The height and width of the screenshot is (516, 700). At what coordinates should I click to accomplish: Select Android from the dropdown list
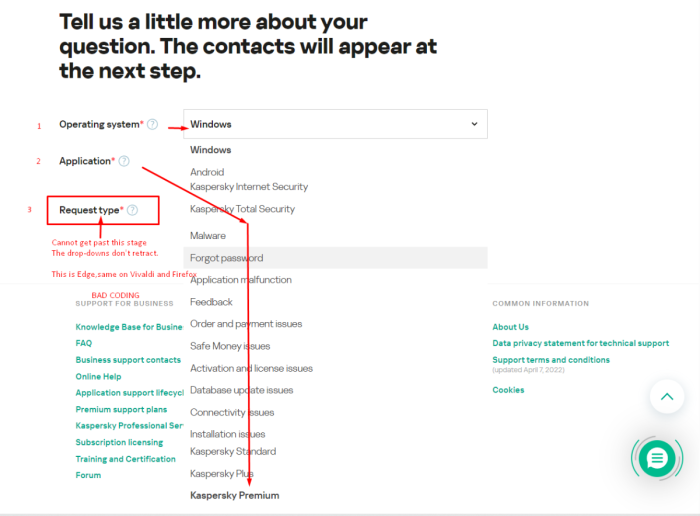pos(207,172)
